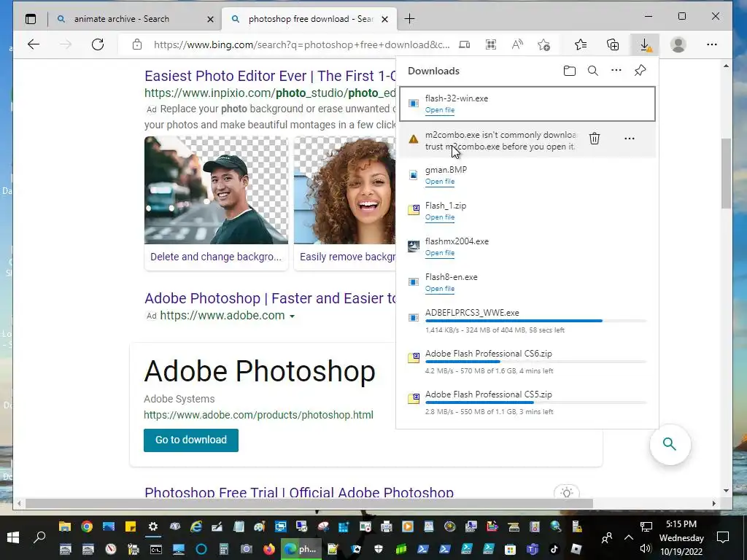Open the Edge tab actions menu icon

coord(31,19)
